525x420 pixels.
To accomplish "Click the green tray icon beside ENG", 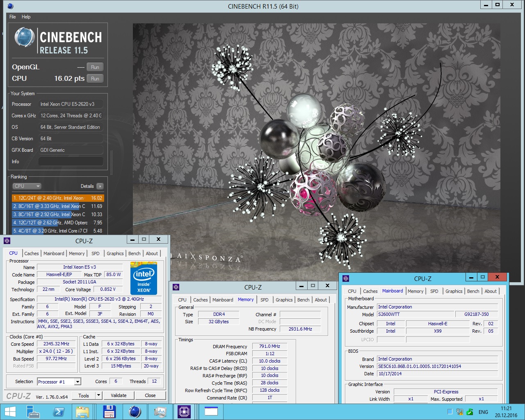I will pos(470,412).
